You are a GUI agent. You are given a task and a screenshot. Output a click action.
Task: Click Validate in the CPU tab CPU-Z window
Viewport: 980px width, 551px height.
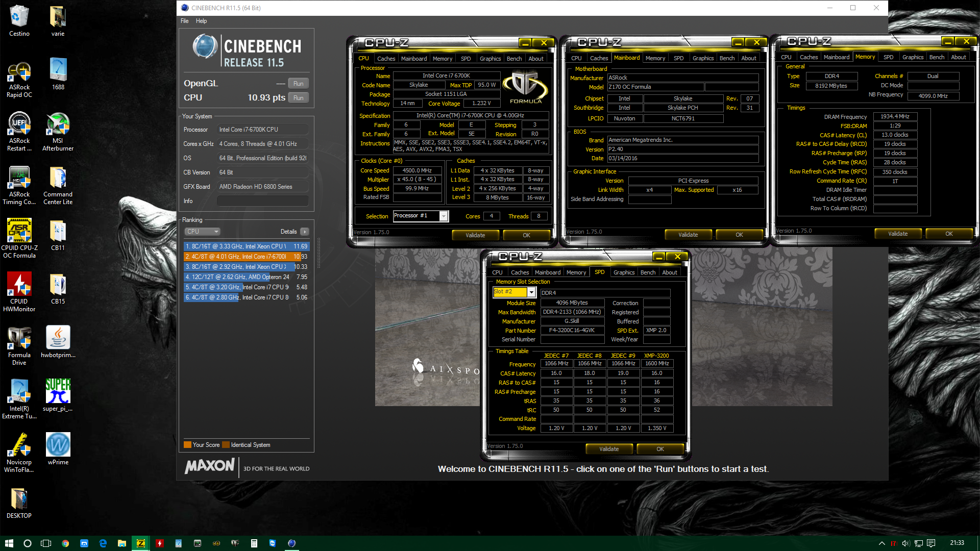point(475,235)
